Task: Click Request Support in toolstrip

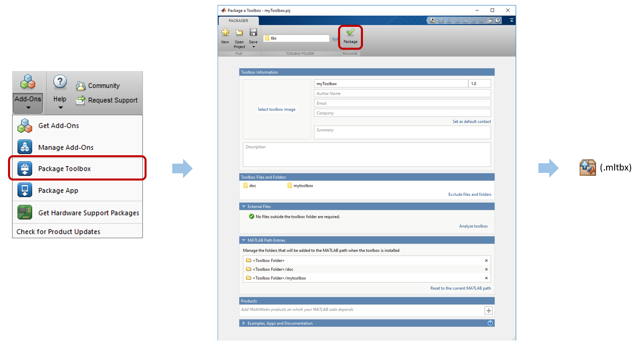Action: pos(112,100)
